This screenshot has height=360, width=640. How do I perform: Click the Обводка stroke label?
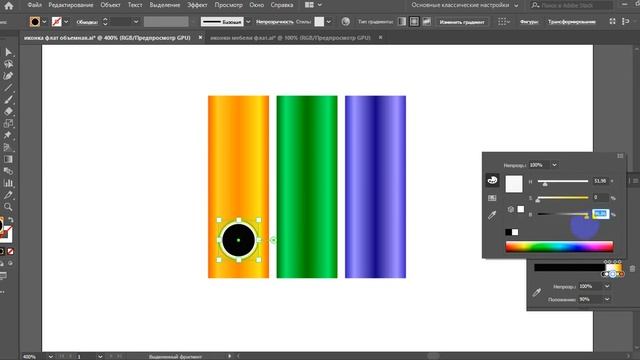point(87,22)
